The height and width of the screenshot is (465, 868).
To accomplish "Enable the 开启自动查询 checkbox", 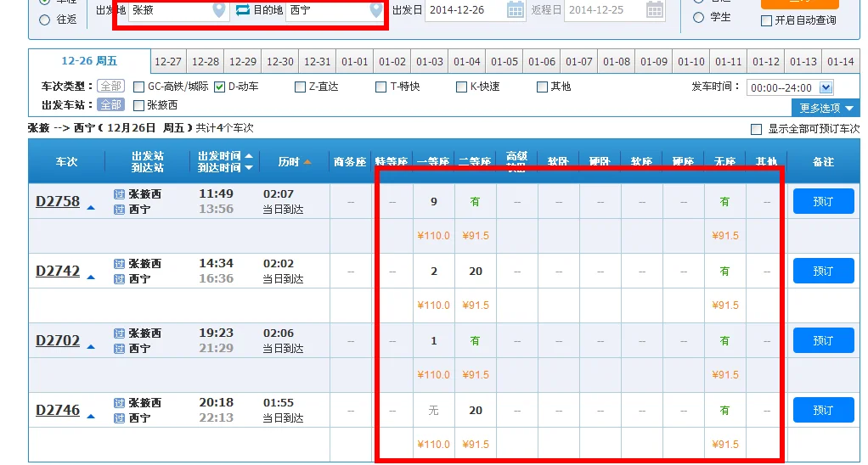I will click(767, 21).
